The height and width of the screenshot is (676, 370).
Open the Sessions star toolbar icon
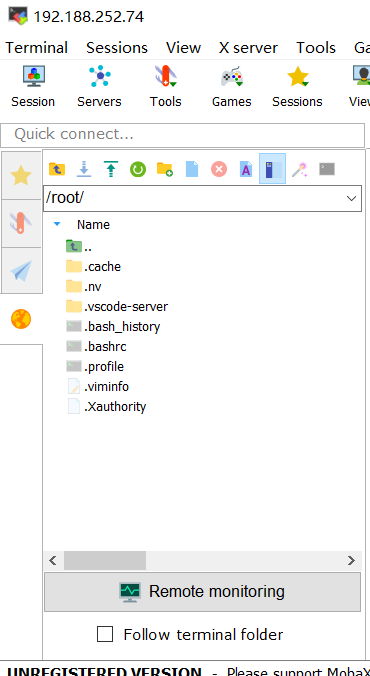click(x=297, y=86)
